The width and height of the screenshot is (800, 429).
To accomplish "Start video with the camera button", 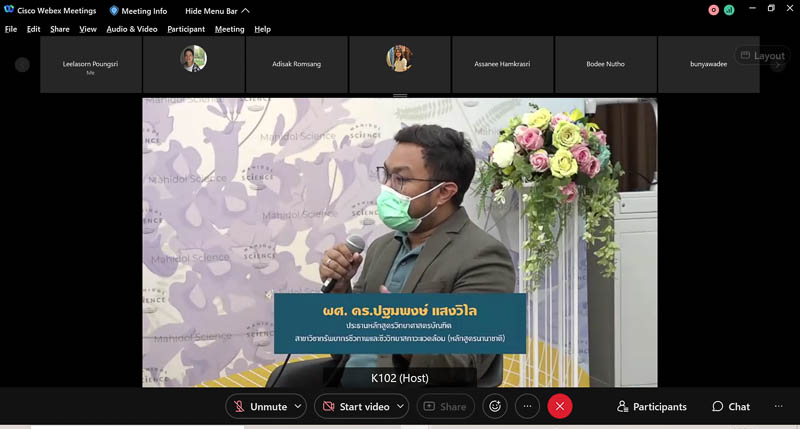I will tap(355, 407).
